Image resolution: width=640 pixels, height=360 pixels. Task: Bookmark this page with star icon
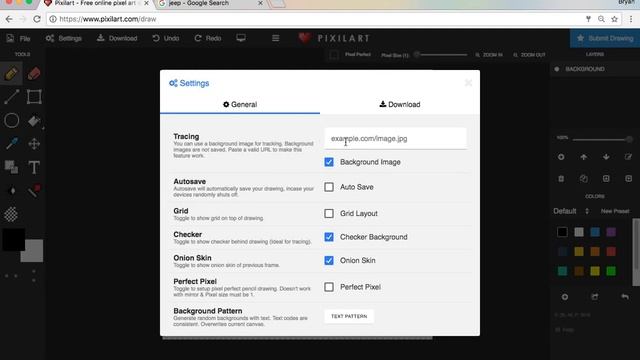(614, 19)
